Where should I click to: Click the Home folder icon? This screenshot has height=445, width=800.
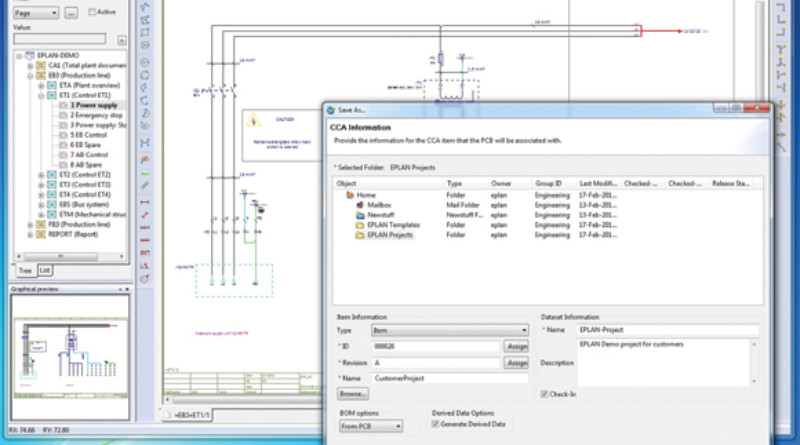point(350,195)
